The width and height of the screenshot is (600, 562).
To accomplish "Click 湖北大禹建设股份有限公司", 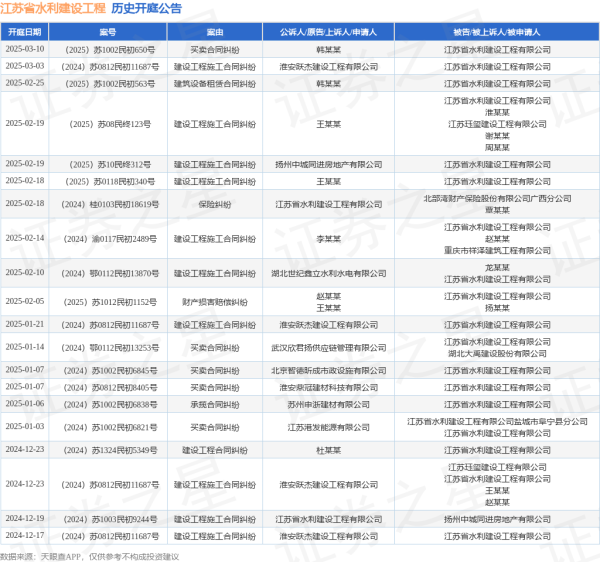I will (497, 353).
